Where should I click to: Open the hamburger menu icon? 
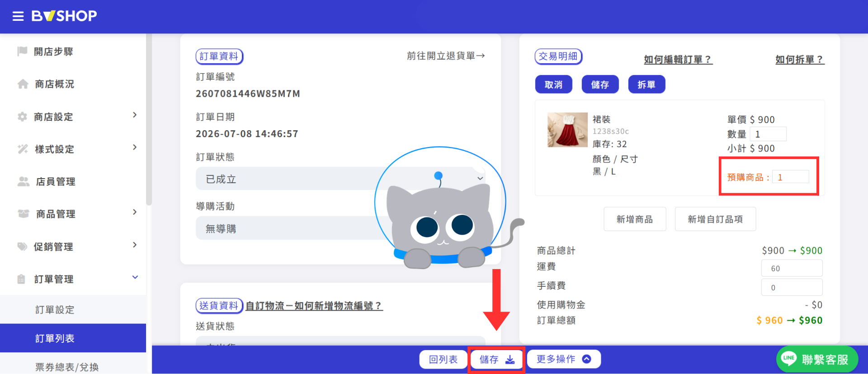point(18,16)
